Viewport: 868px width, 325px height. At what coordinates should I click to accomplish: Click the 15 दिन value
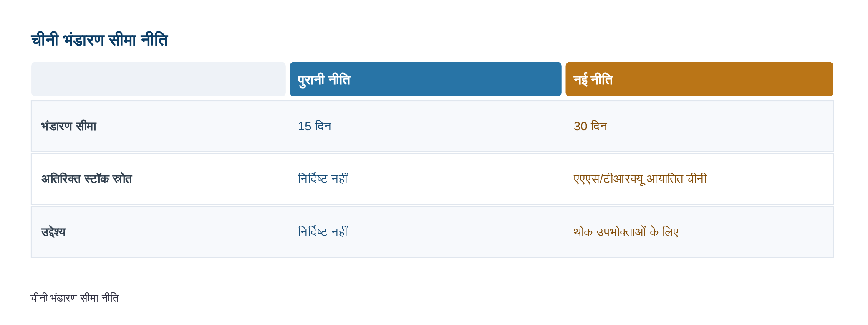[x=315, y=126]
